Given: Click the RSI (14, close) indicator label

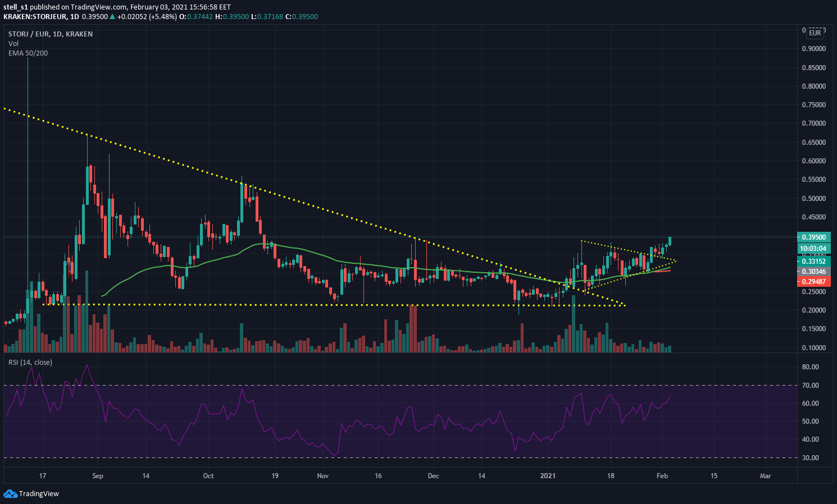Looking at the screenshot, I should tap(30, 363).
